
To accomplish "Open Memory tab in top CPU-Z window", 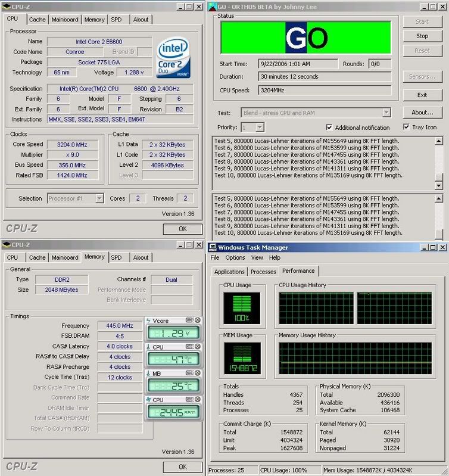I will click(x=94, y=20).
